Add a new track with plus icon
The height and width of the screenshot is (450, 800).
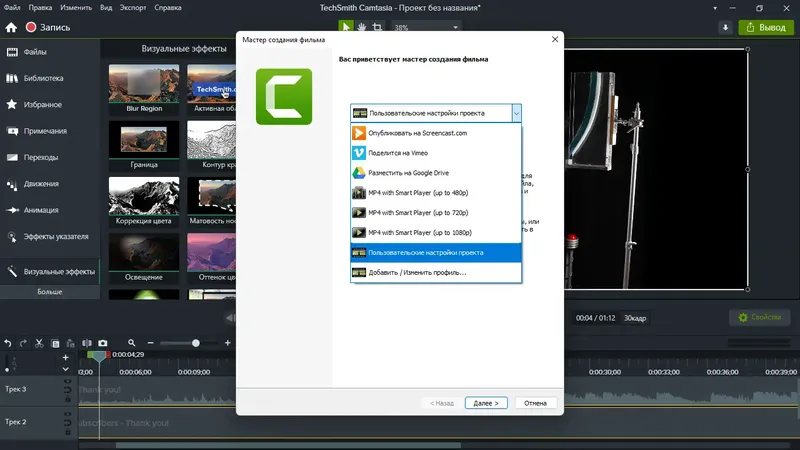click(65, 358)
